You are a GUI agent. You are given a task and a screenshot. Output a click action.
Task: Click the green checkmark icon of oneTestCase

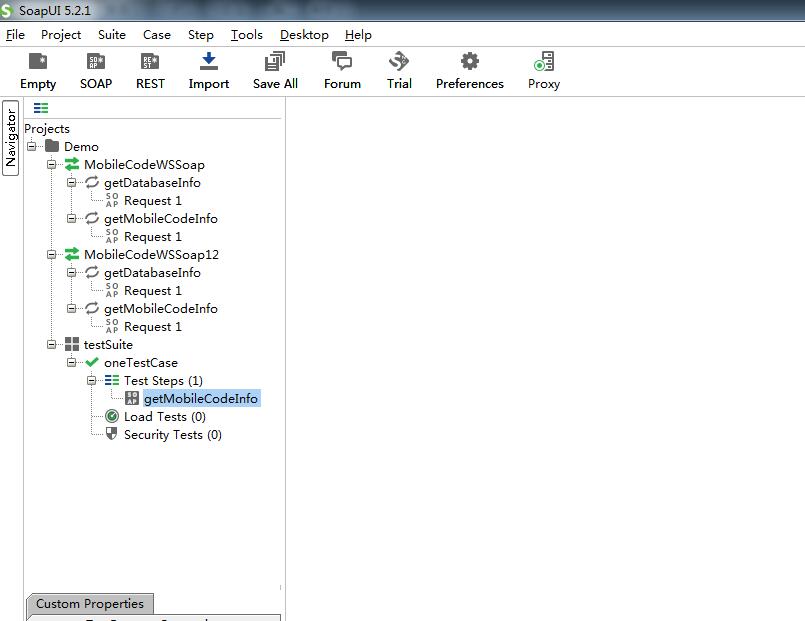pyautogui.click(x=92, y=362)
